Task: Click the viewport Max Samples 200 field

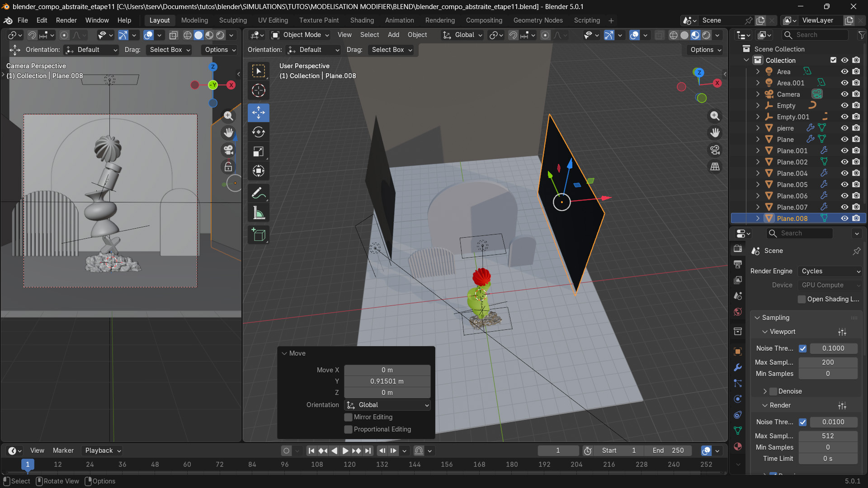Action: pos(827,362)
